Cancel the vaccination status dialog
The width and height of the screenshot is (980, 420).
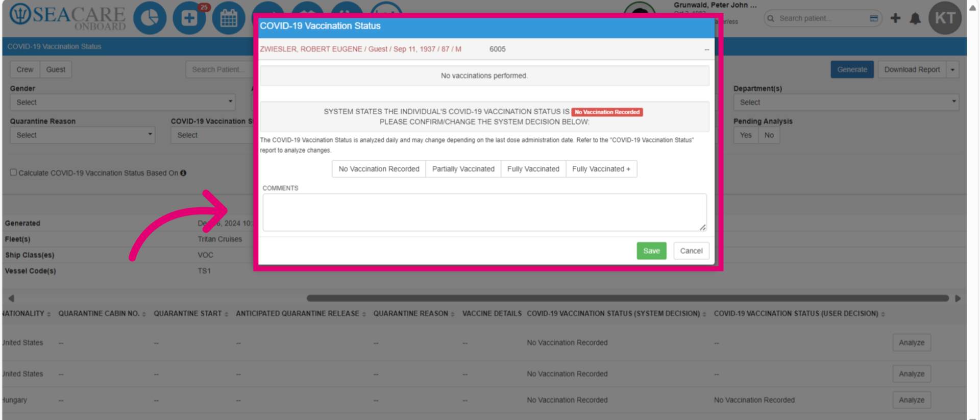point(691,251)
